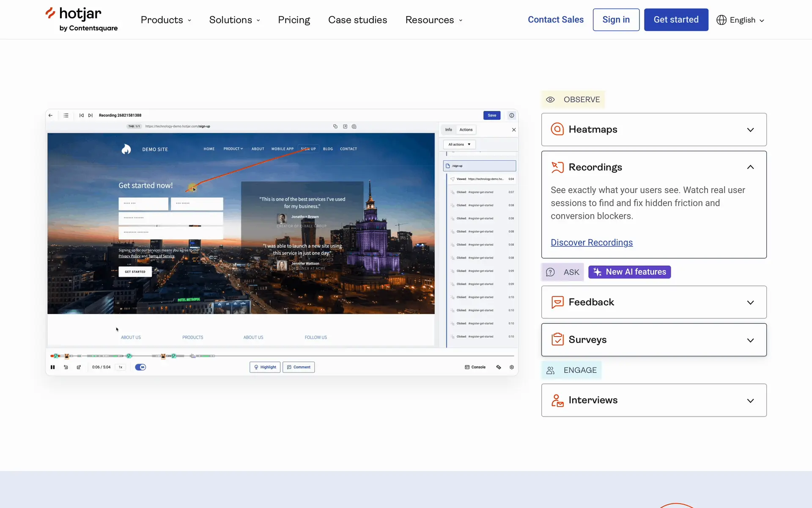Click the Interviews person icon
812x508 pixels.
[x=557, y=400]
